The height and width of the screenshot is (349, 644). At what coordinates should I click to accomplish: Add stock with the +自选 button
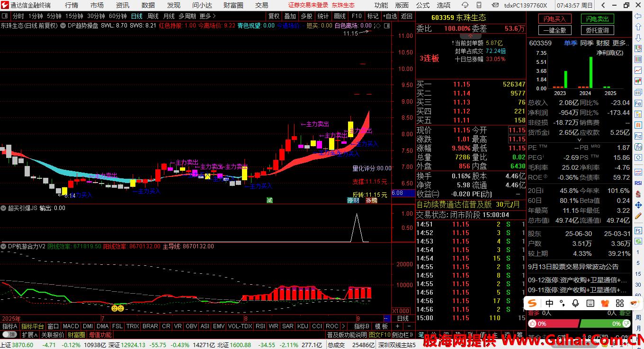[x=390, y=16]
